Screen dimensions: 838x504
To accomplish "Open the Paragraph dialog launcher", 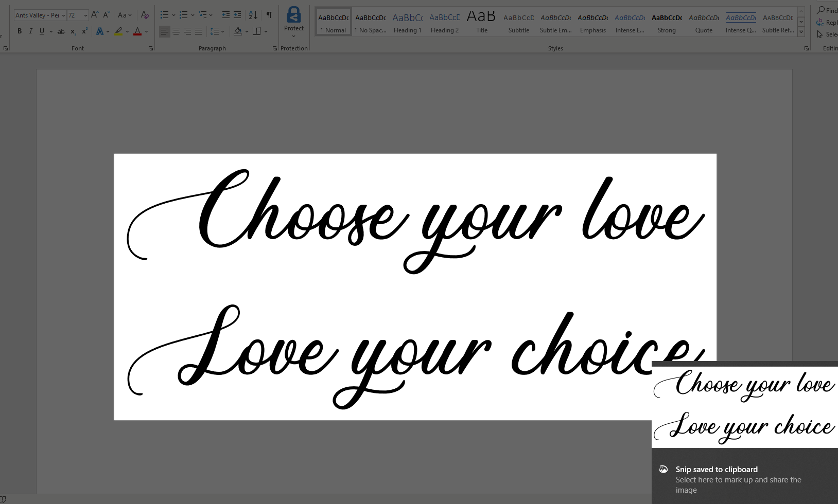I will tap(275, 48).
